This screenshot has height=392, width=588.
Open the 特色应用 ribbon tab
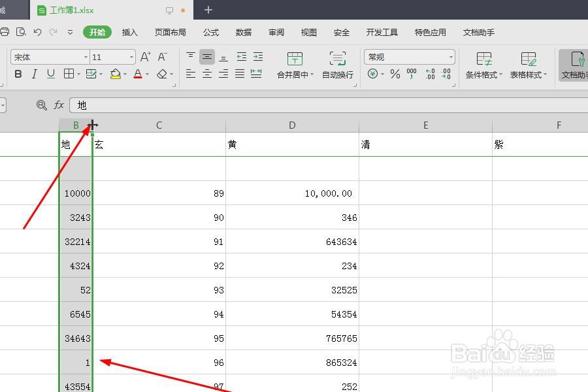[430, 32]
